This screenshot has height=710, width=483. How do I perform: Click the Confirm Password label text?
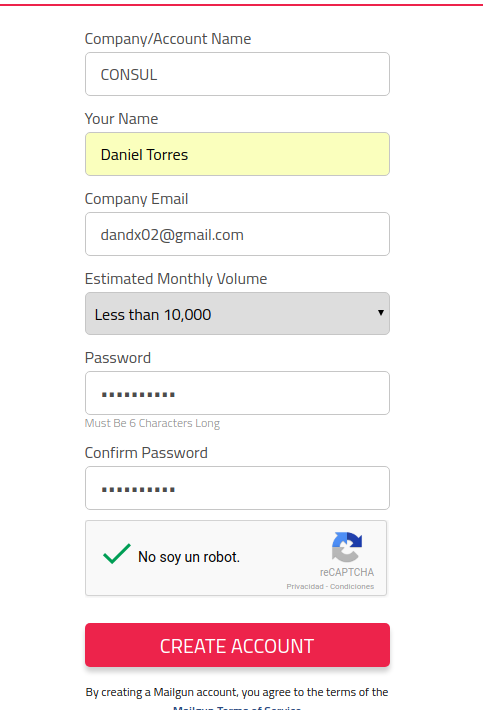pos(146,453)
